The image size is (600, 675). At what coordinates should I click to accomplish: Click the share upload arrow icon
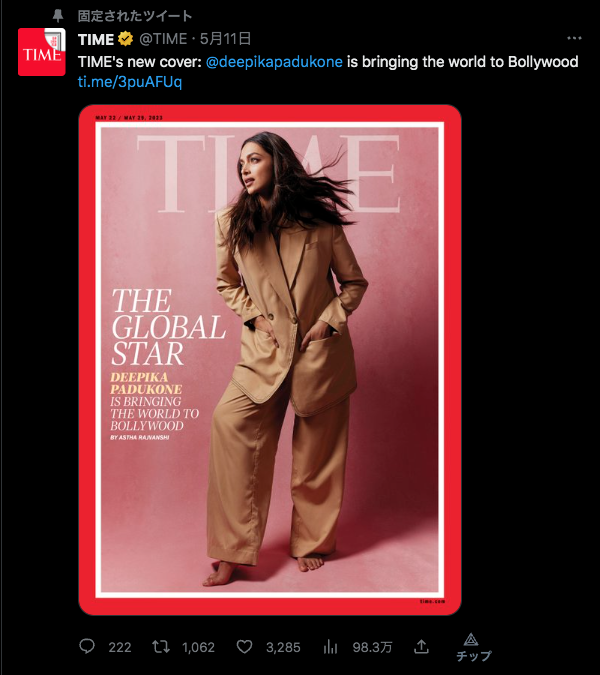click(x=421, y=646)
